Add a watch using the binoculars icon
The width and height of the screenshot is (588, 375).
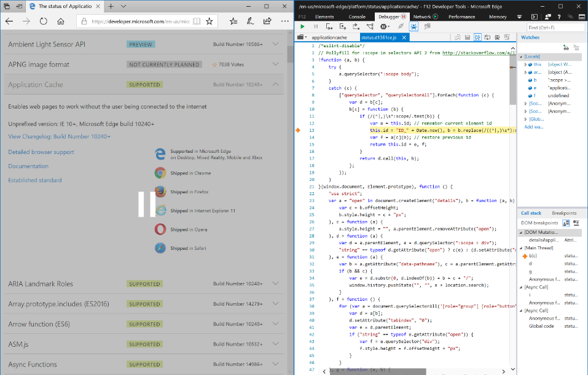[x=566, y=48]
